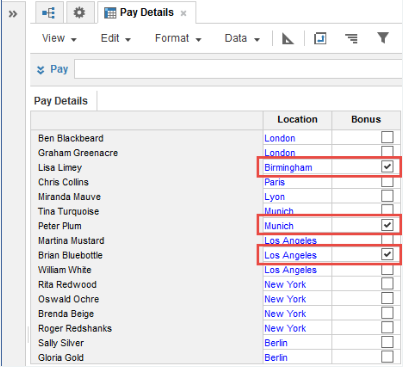Select the Gloria Gold row name
The width and height of the screenshot is (403, 367).
[x=61, y=358]
